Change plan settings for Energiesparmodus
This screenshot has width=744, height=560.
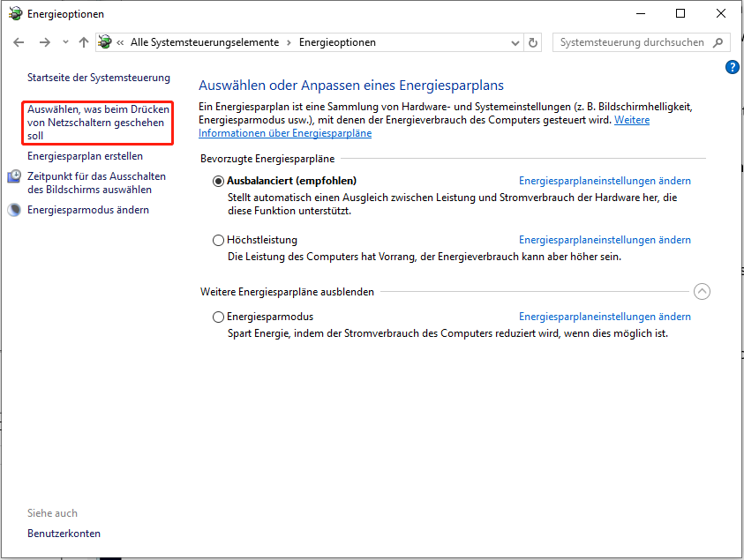pos(605,317)
